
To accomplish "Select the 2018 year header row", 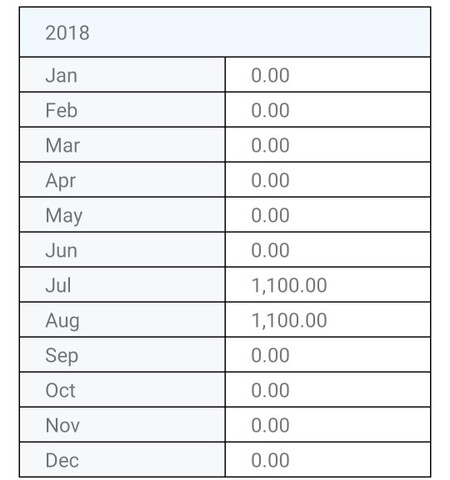I will (225, 32).
